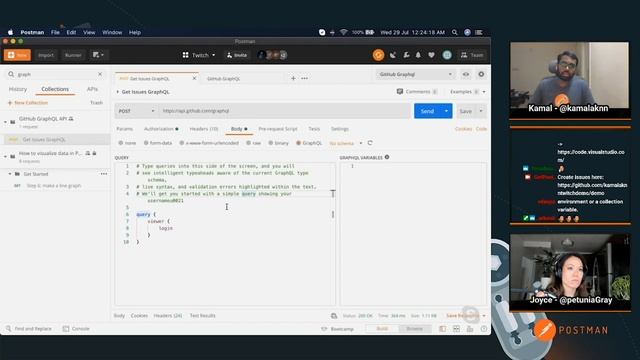Open the Examples dropdown
Viewport: 640px width, 360px height.
[468, 92]
